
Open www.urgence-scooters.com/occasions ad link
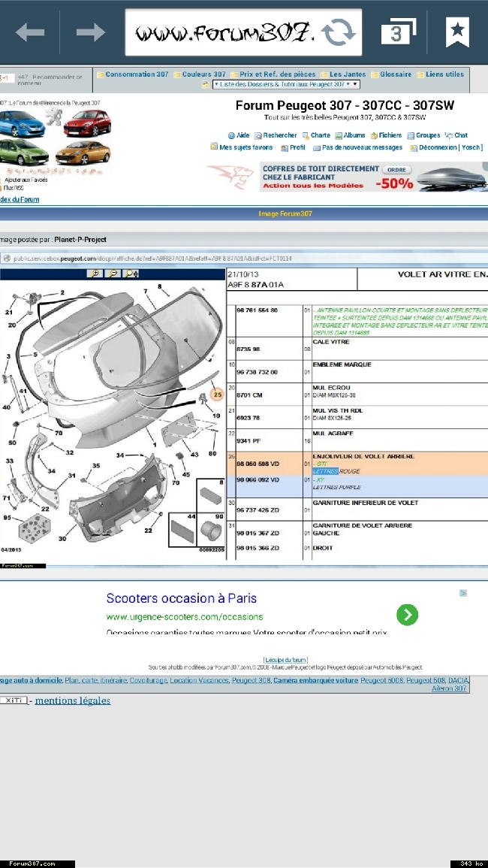coord(185,617)
